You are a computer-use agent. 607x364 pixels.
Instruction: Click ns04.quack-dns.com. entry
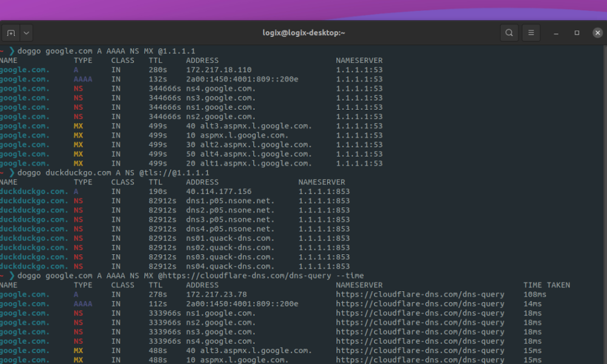point(230,266)
